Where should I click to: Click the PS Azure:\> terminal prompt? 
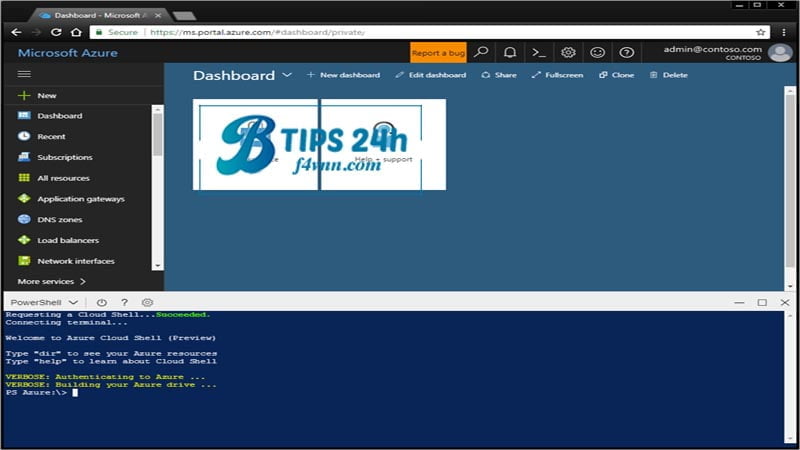coord(36,392)
